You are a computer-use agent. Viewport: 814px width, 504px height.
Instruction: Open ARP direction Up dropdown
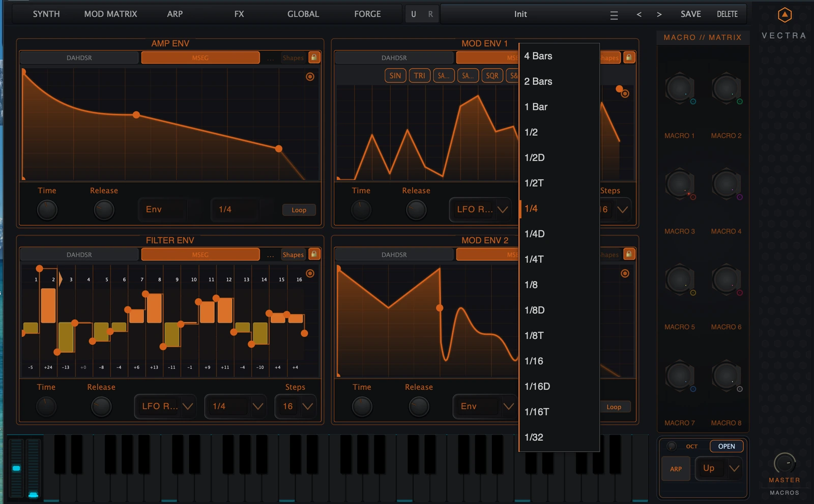718,468
